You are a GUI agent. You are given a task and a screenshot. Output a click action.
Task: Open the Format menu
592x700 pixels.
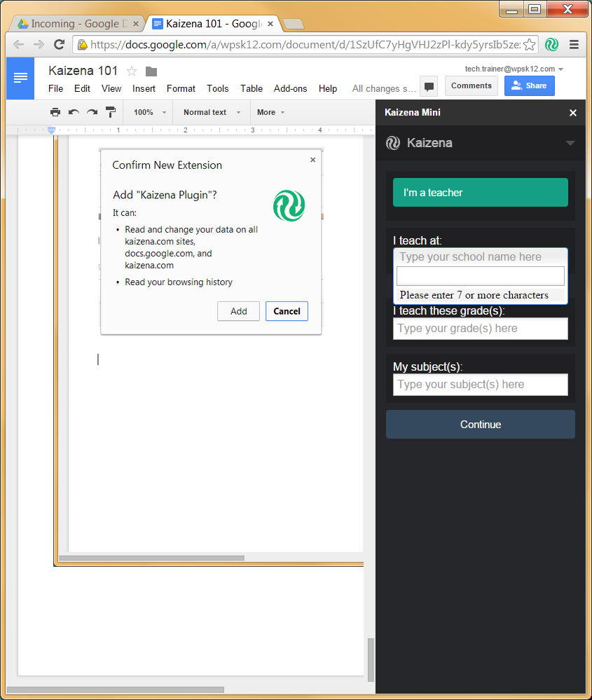(181, 89)
